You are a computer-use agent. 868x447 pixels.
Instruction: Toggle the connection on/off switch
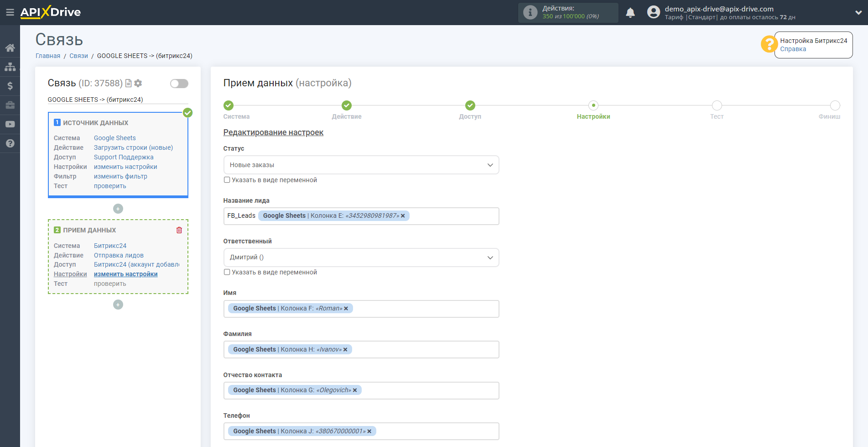[x=179, y=84]
